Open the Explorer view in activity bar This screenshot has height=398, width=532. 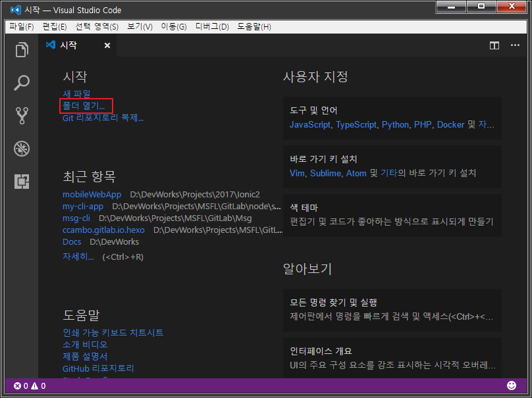tap(22, 50)
